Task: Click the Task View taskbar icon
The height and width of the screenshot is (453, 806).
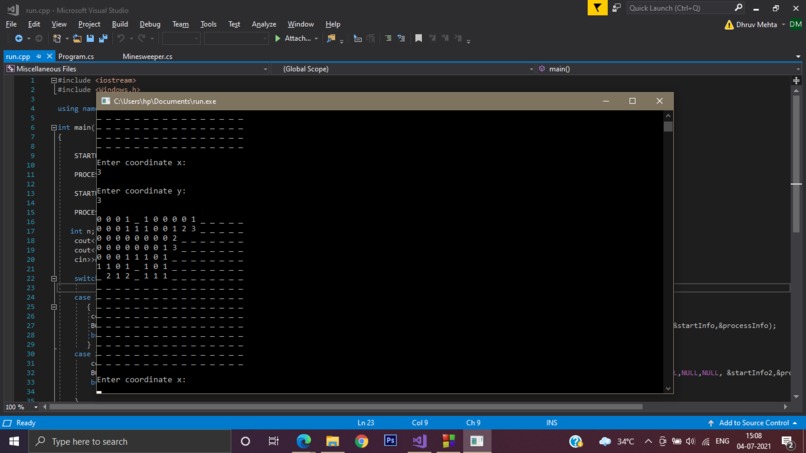Action: click(x=273, y=441)
